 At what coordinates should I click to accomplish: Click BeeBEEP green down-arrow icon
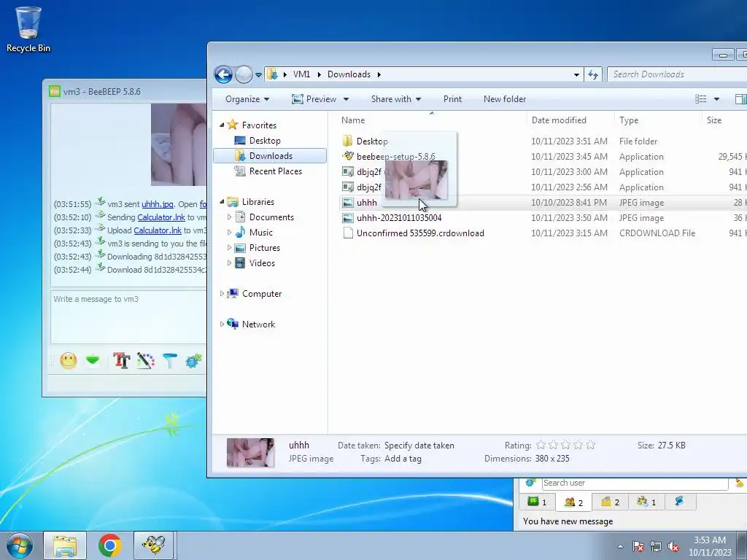coord(93,360)
